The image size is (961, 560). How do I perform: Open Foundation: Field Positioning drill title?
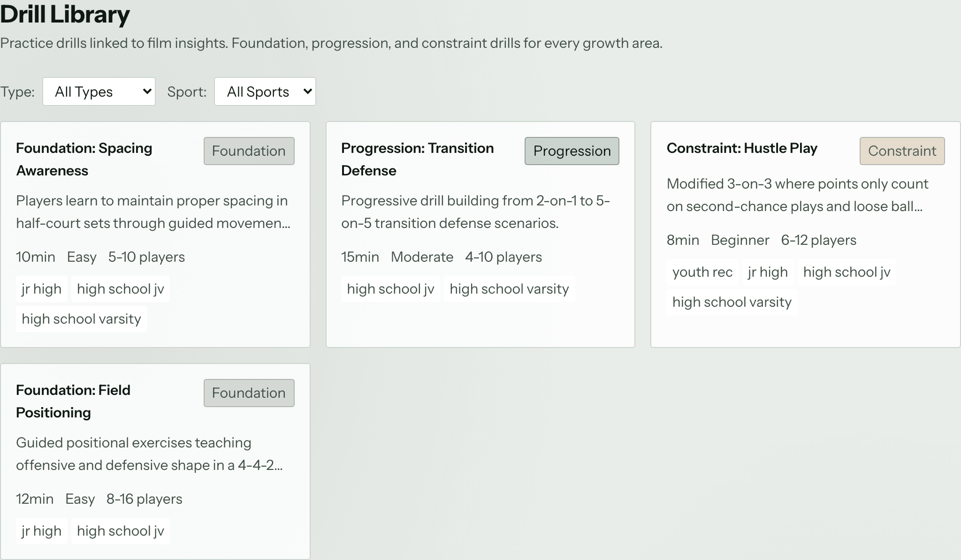73,401
